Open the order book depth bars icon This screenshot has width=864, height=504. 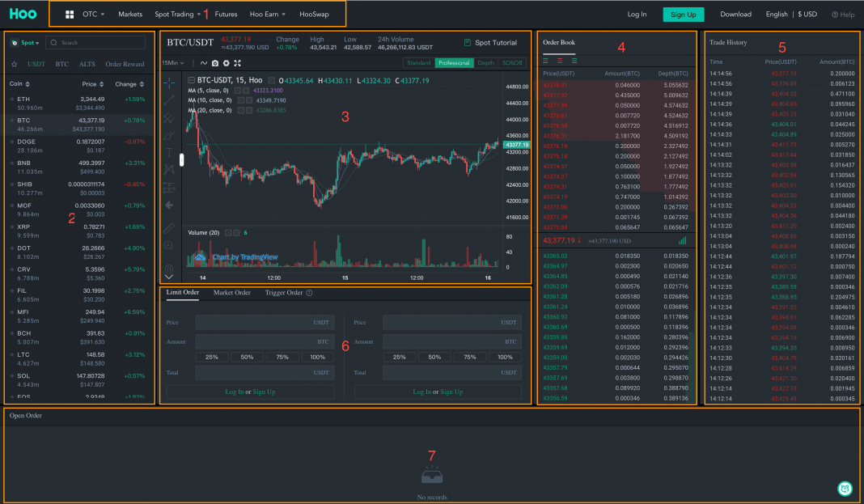click(683, 241)
